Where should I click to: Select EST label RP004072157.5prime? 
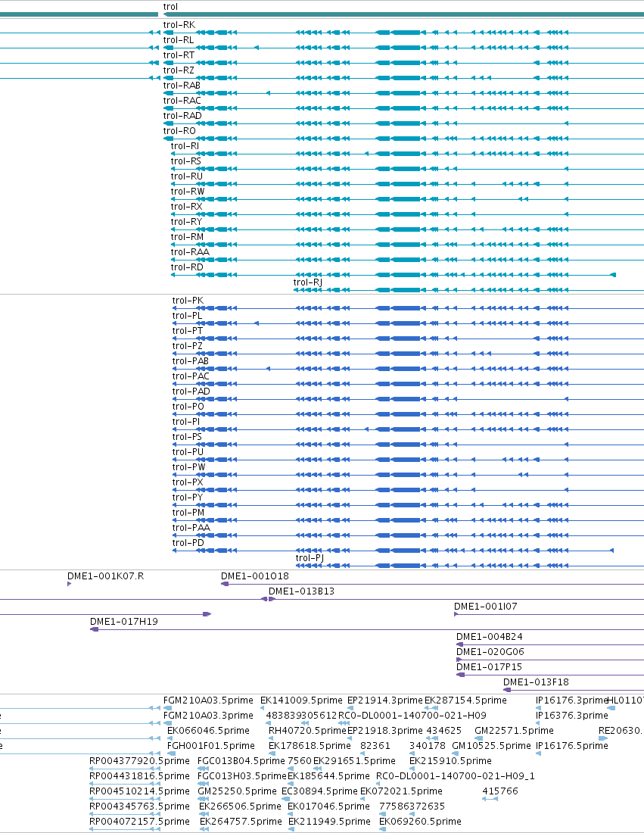139,822
